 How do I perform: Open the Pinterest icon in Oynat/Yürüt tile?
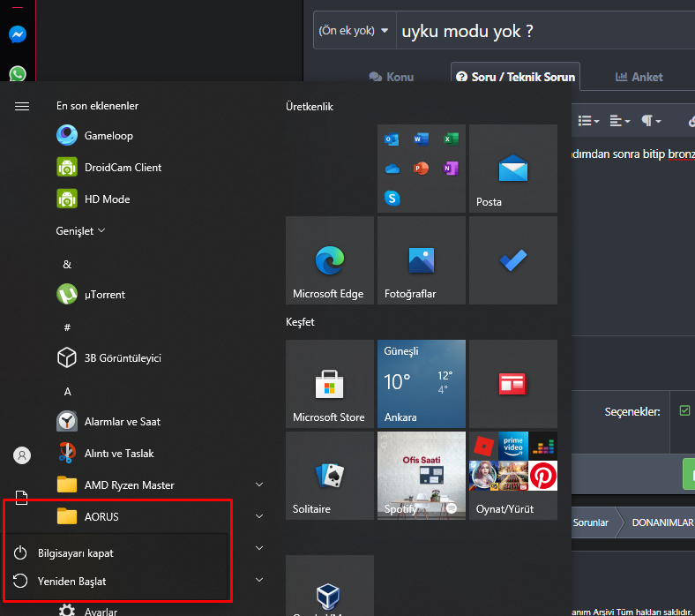tap(543, 476)
